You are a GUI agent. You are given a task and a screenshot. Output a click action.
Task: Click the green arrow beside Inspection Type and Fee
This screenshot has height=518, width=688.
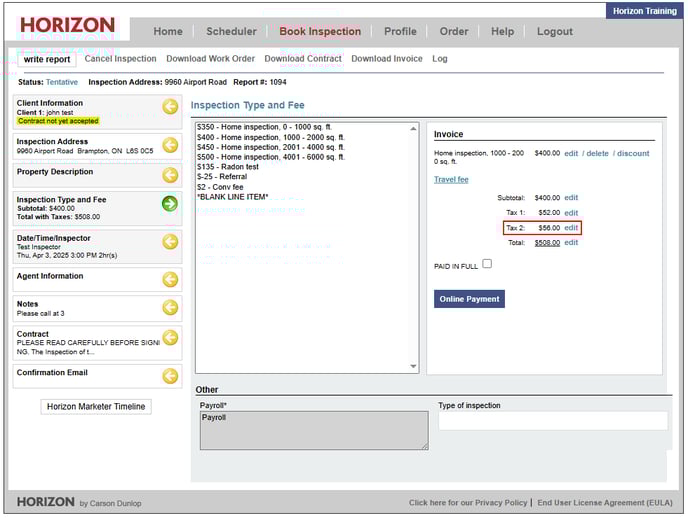[x=170, y=203]
